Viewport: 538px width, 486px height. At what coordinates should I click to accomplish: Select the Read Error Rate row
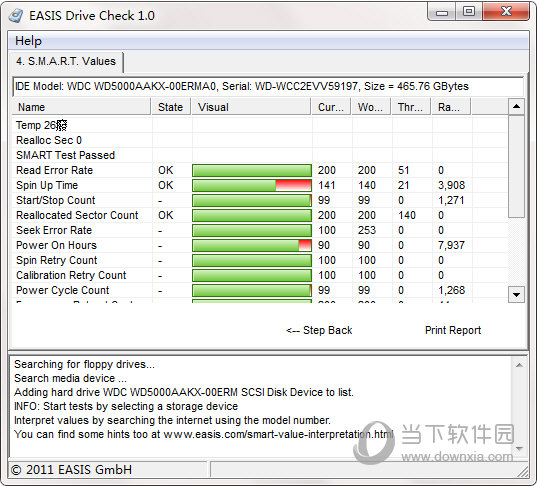click(260, 170)
